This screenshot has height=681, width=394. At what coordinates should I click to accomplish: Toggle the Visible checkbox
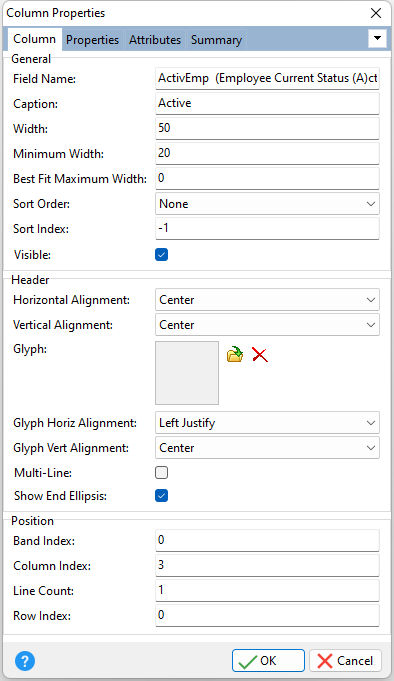pos(162,255)
